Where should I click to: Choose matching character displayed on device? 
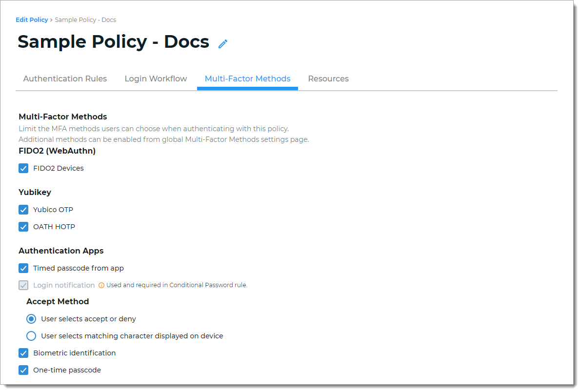pyautogui.click(x=31, y=335)
